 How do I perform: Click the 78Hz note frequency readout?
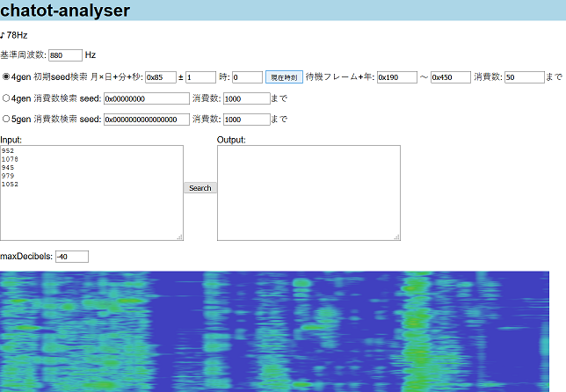click(14, 35)
